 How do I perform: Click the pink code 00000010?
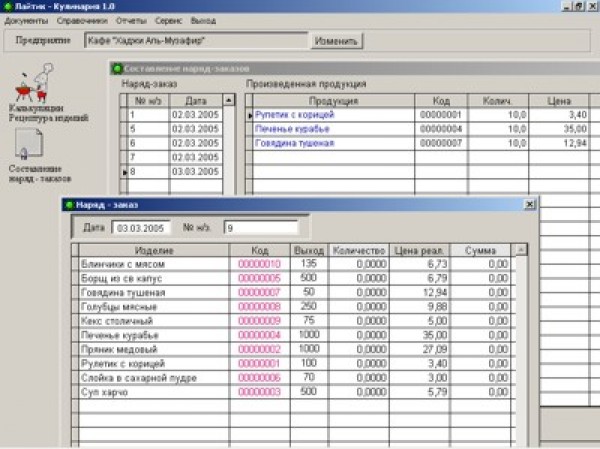[x=259, y=264]
